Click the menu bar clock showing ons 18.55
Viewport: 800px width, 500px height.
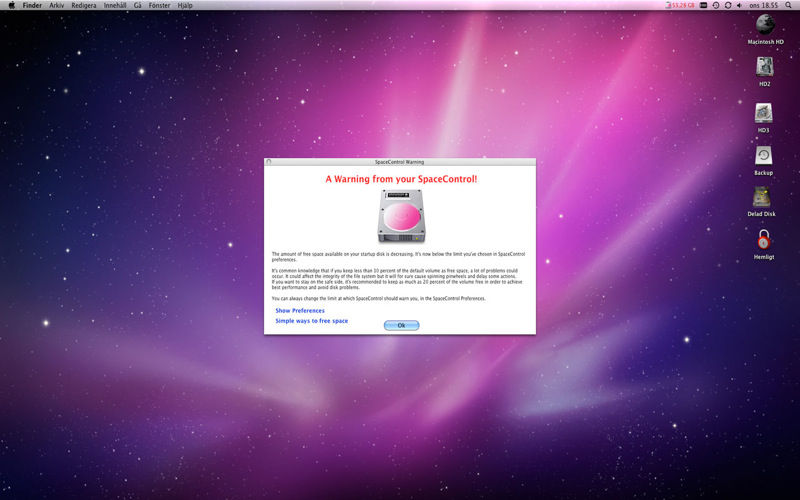coord(765,5)
